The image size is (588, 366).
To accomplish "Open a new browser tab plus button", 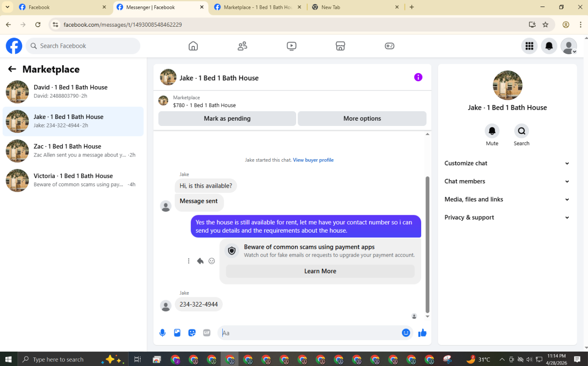I will [x=412, y=7].
